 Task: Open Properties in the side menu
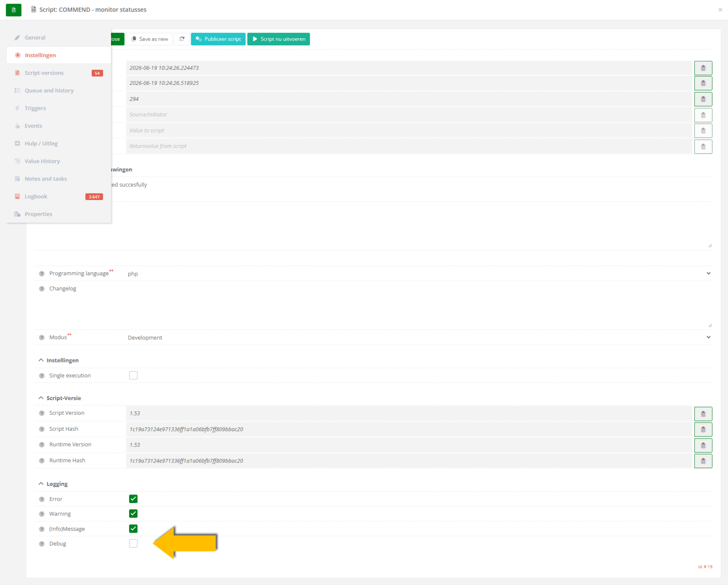click(59, 214)
